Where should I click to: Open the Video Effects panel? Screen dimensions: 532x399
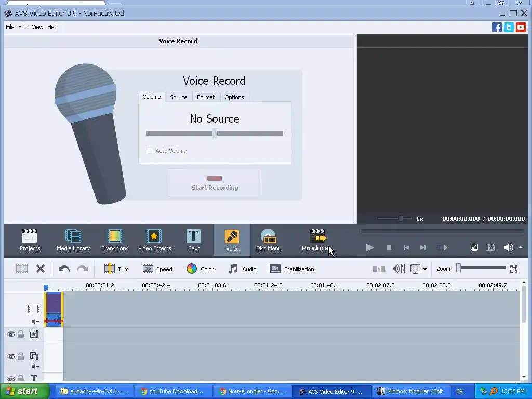(x=154, y=240)
